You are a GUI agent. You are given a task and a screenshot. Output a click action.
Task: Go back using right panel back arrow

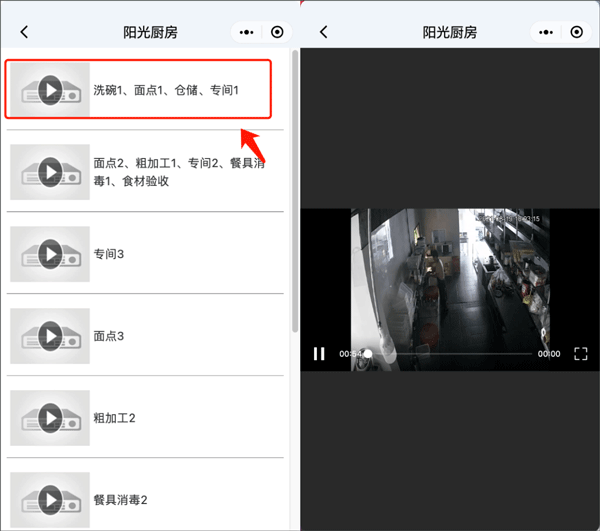tap(323, 32)
